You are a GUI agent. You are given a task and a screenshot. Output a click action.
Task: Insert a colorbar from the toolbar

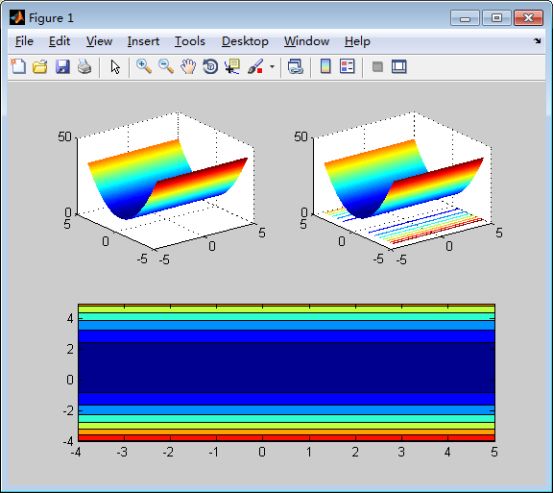tap(325, 66)
